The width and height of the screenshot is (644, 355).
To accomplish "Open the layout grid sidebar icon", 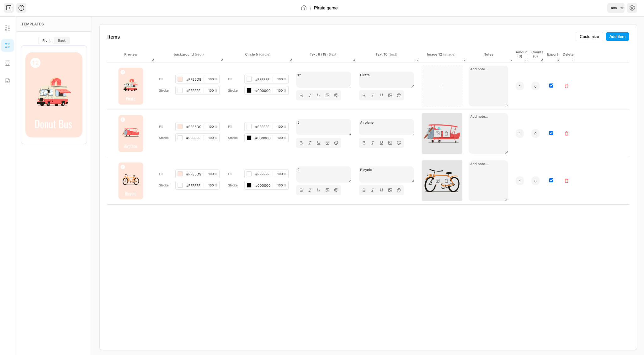I will tap(8, 63).
